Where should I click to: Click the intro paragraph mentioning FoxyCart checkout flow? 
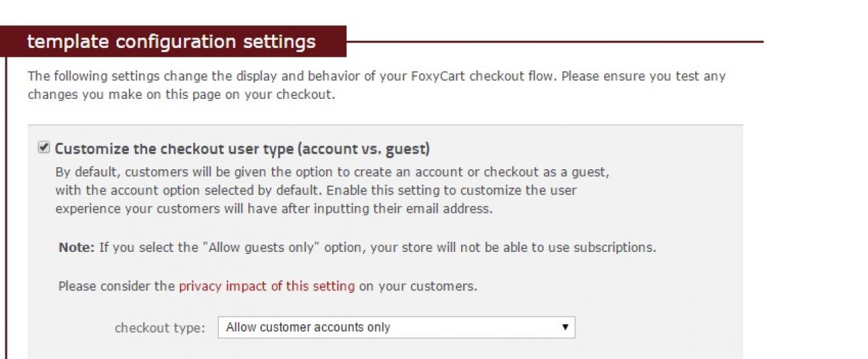376,77
